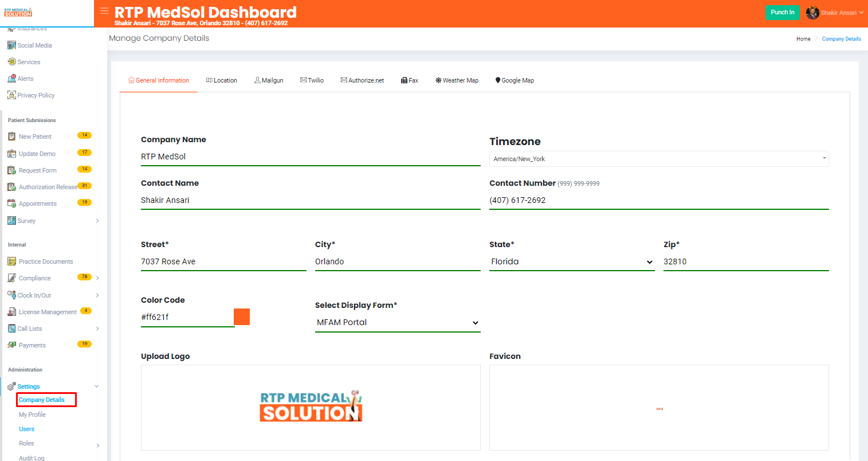This screenshot has width=868, height=461.
Task: Click the Compliance 78 count badge
Action: click(x=84, y=277)
